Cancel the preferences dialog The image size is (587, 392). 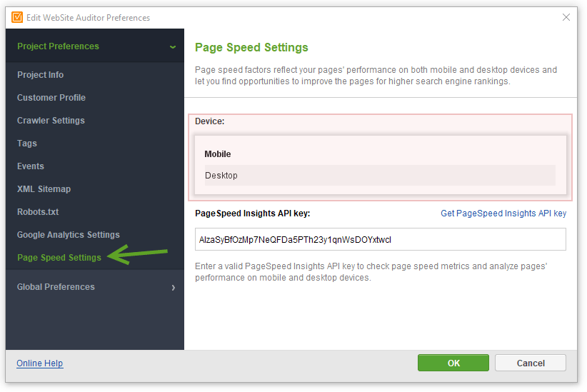click(x=531, y=363)
